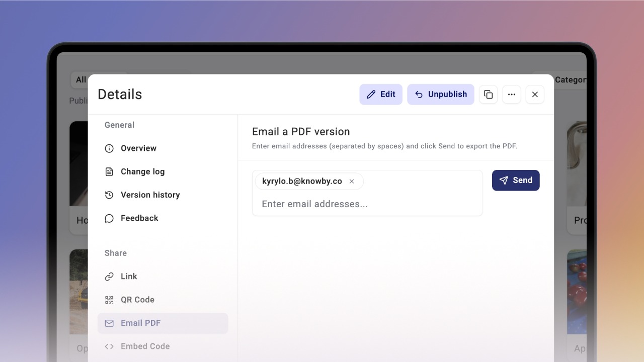Click the Details dialog title

[x=120, y=95]
